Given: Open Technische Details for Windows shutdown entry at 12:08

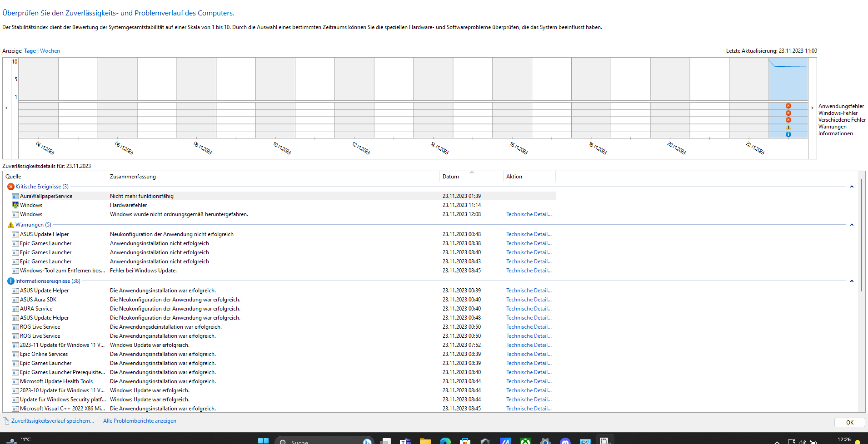Looking at the screenshot, I should (529, 214).
